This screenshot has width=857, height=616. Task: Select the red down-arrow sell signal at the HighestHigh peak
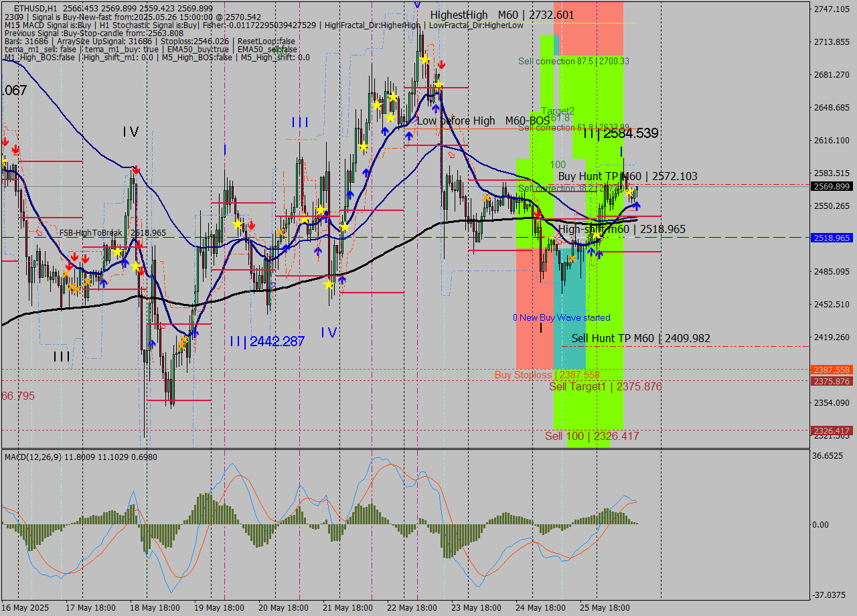pyautogui.click(x=441, y=66)
